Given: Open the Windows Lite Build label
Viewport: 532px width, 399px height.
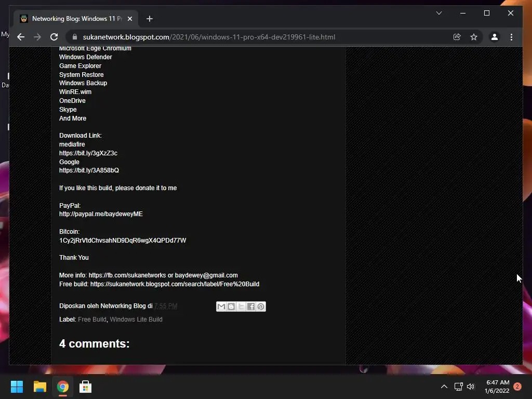Looking at the screenshot, I should (136, 320).
